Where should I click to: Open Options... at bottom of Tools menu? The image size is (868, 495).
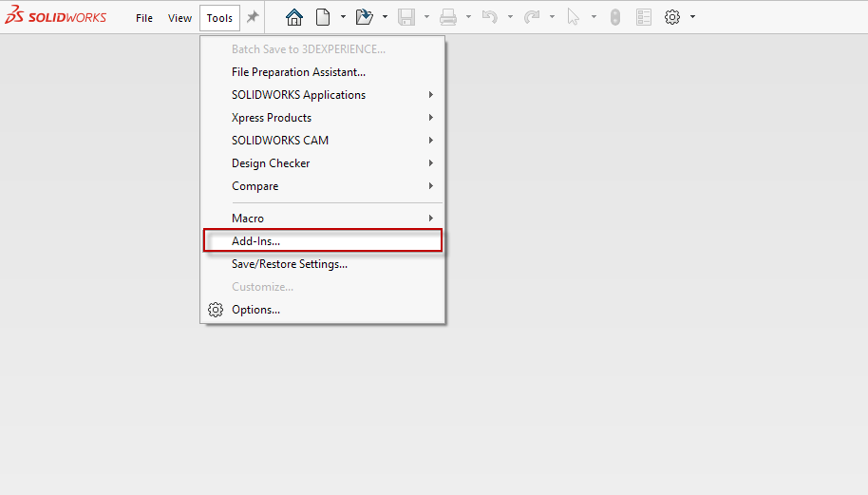[x=255, y=310]
